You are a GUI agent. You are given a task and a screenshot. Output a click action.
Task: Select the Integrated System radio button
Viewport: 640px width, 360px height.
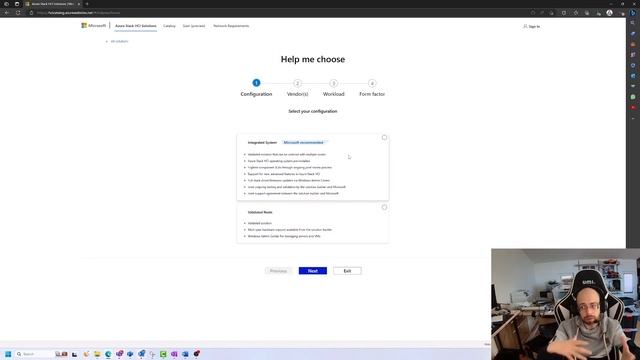(x=384, y=138)
